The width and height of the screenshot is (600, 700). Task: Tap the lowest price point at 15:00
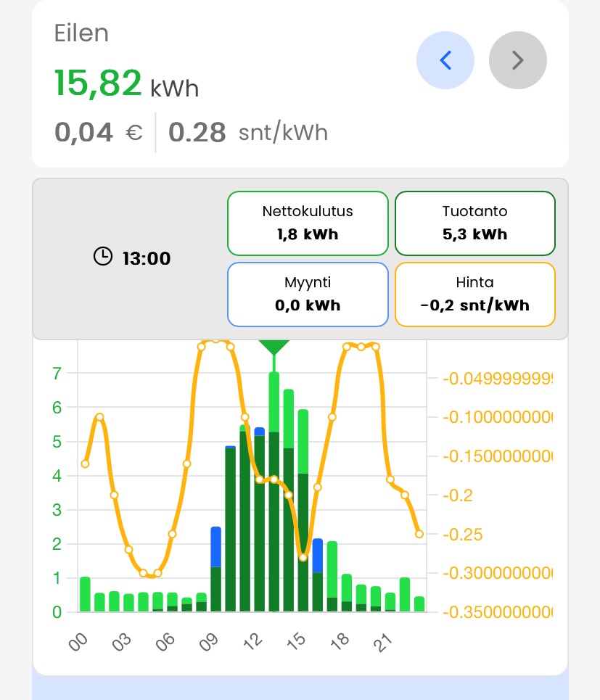303,557
